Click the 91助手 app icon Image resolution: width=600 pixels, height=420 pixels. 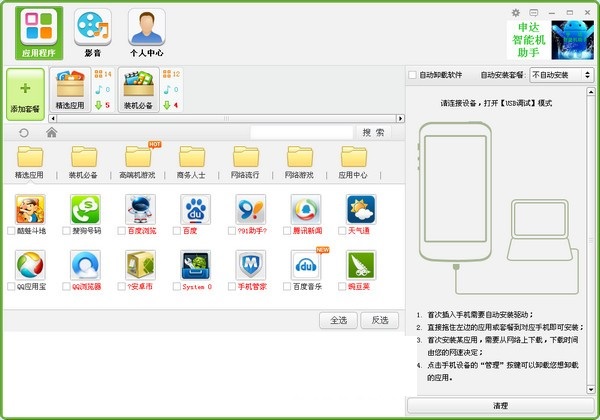[251, 209]
